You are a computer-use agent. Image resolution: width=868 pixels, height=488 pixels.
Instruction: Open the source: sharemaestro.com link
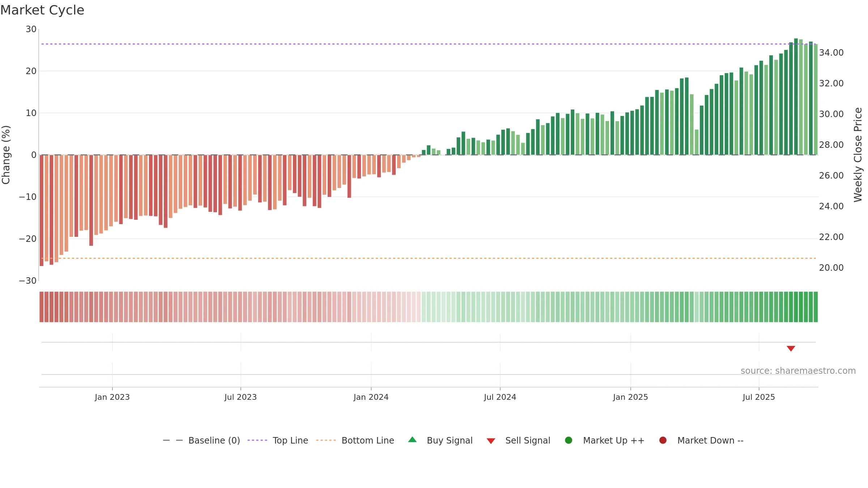(798, 371)
